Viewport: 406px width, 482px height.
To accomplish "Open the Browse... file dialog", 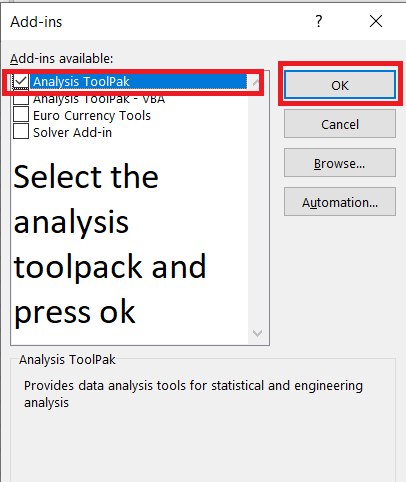I will pyautogui.click(x=340, y=163).
